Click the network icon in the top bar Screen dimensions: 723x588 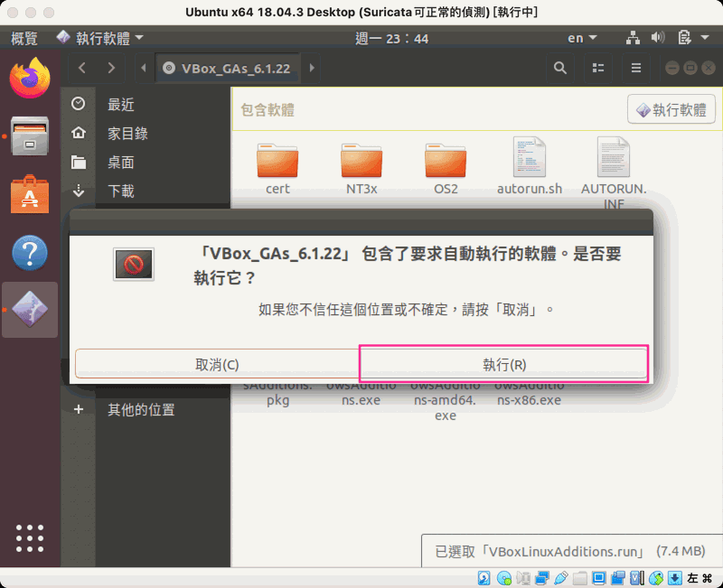tap(633, 38)
